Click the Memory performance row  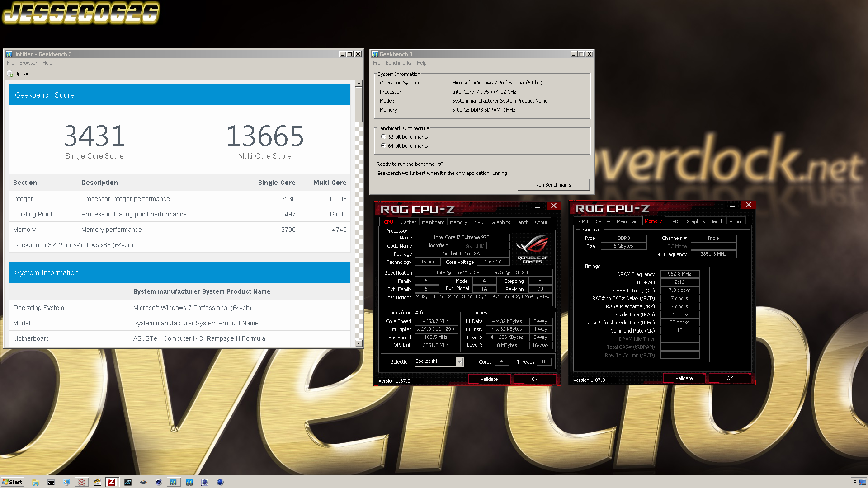(x=180, y=230)
